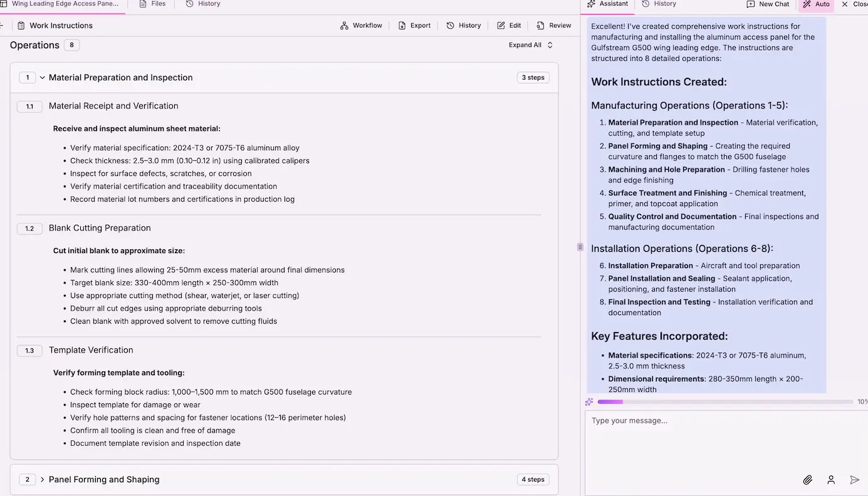Select the Workflow icon
The height and width of the screenshot is (496, 868).
tap(343, 25)
